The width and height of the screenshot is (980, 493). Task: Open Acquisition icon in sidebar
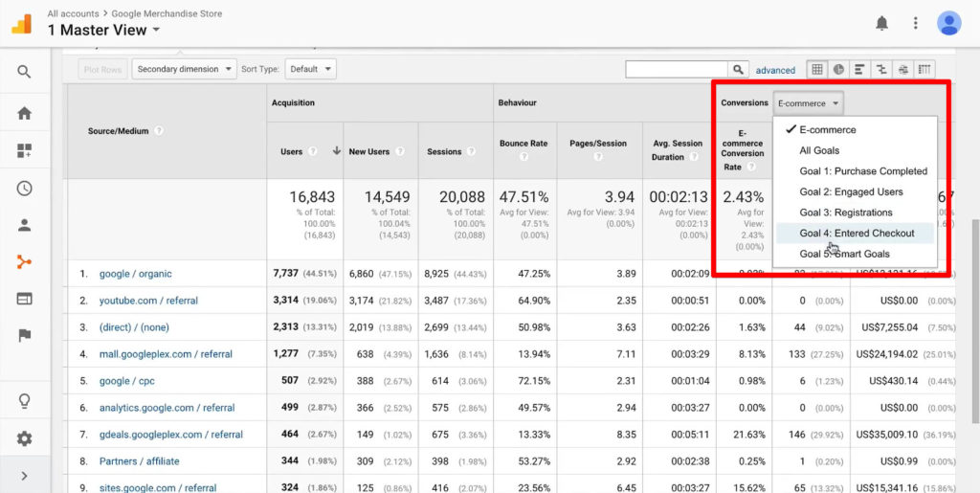(x=24, y=261)
